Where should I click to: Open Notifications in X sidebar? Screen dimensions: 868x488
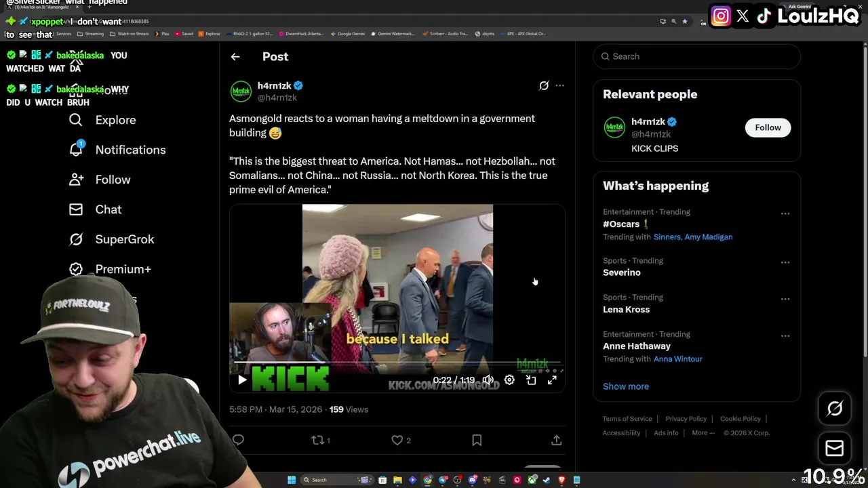(x=117, y=150)
